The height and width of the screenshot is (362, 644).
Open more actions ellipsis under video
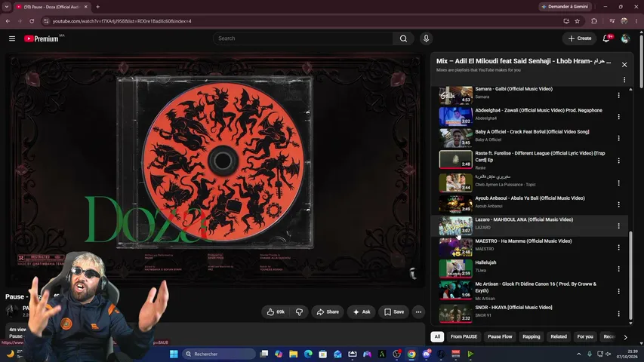(x=418, y=312)
